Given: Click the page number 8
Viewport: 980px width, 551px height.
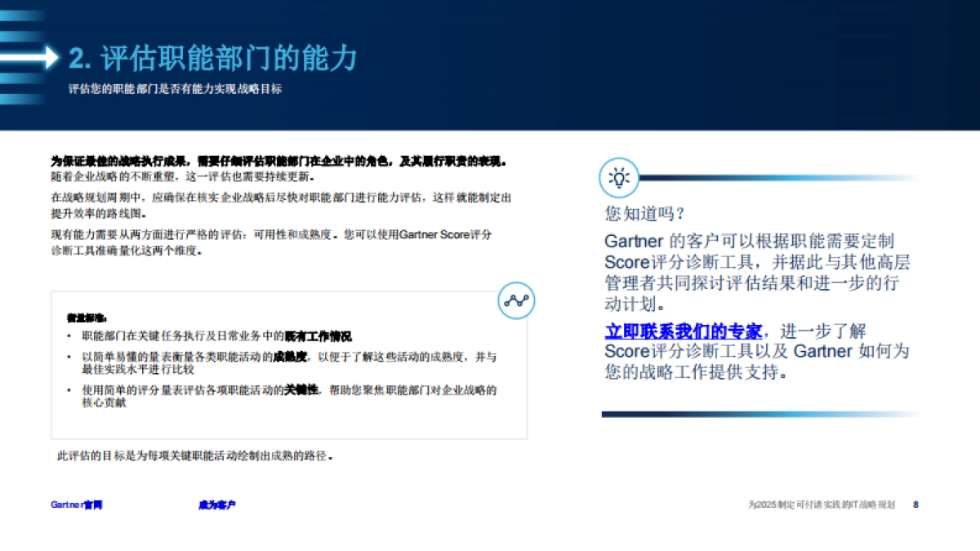Looking at the screenshot, I should point(915,505).
